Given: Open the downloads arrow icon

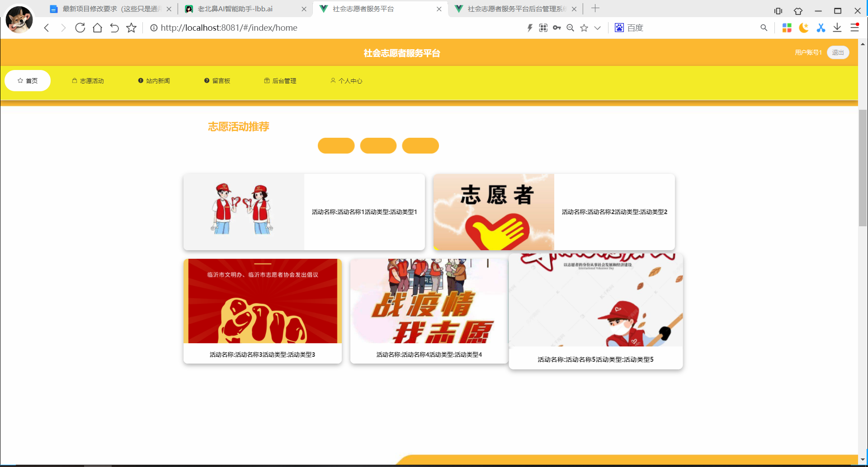Looking at the screenshot, I should [837, 28].
